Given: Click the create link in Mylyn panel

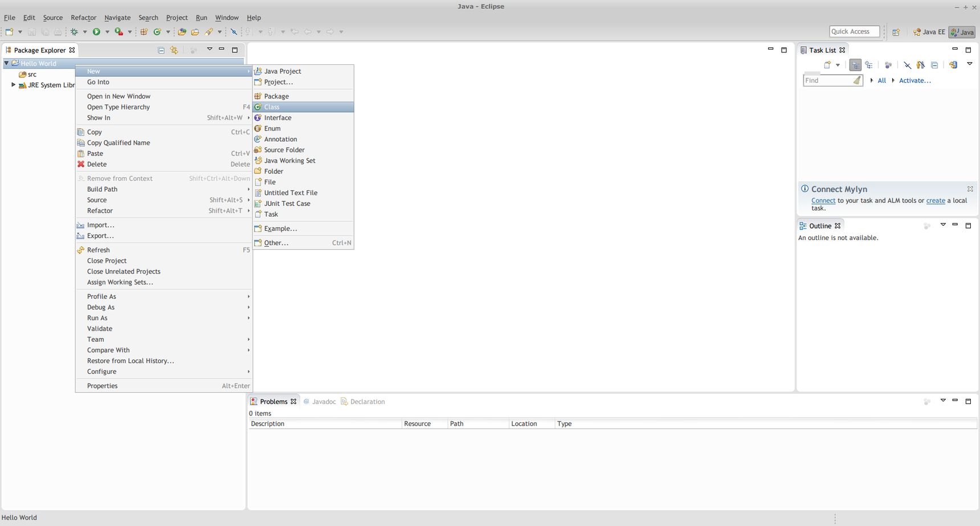Looking at the screenshot, I should (x=936, y=201).
